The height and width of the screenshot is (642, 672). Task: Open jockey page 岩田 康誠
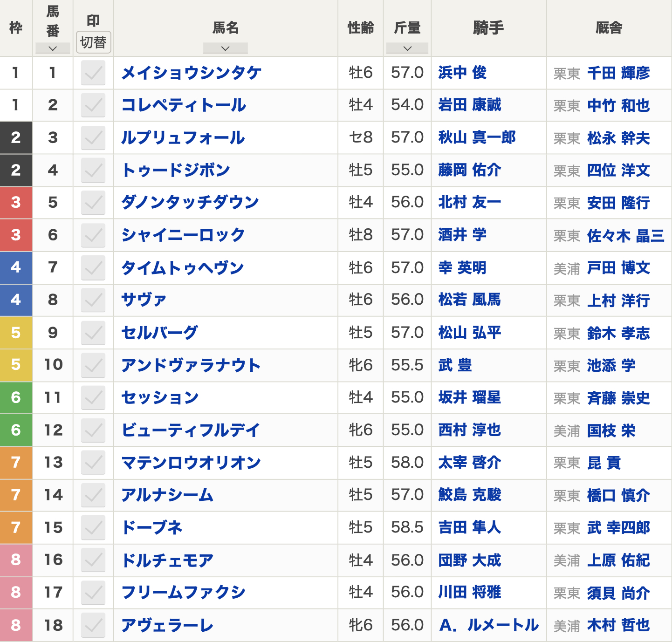pos(470,105)
